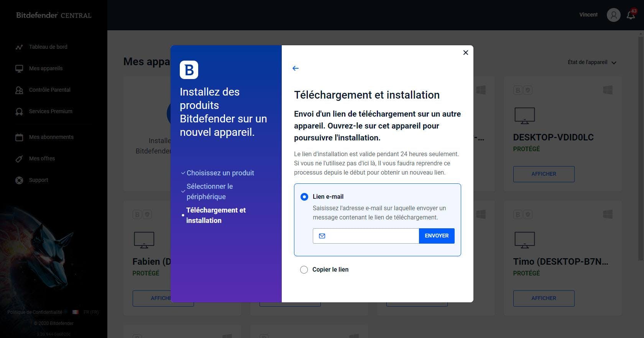Open the notifications bell icon
644x338 pixels.
point(631,15)
